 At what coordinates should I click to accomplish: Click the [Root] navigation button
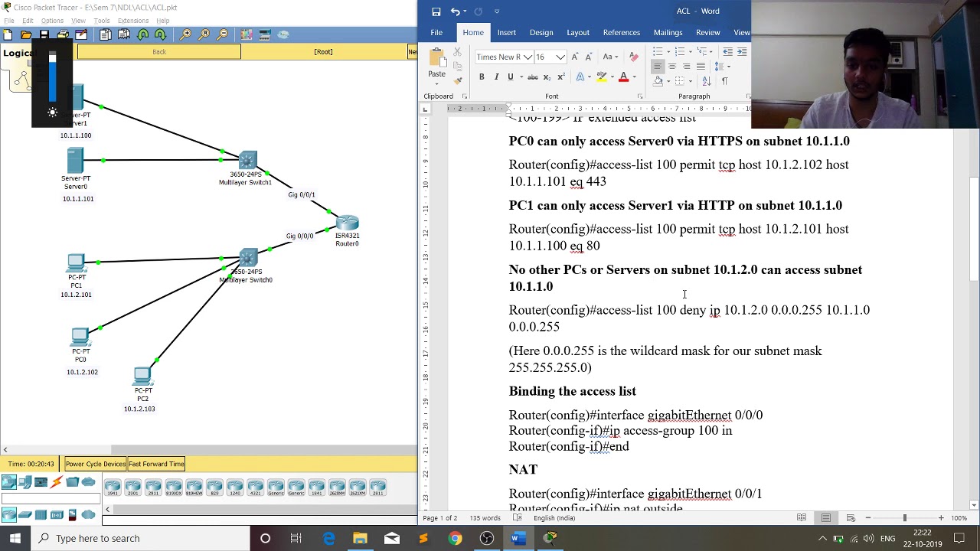pos(323,52)
